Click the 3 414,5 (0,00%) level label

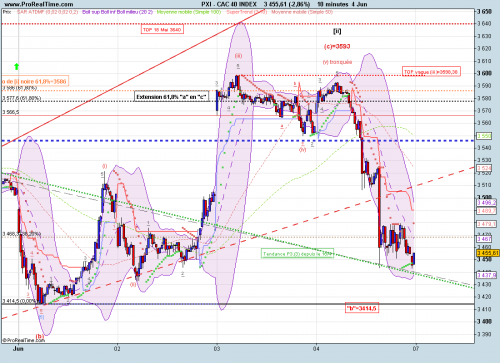[19, 301]
